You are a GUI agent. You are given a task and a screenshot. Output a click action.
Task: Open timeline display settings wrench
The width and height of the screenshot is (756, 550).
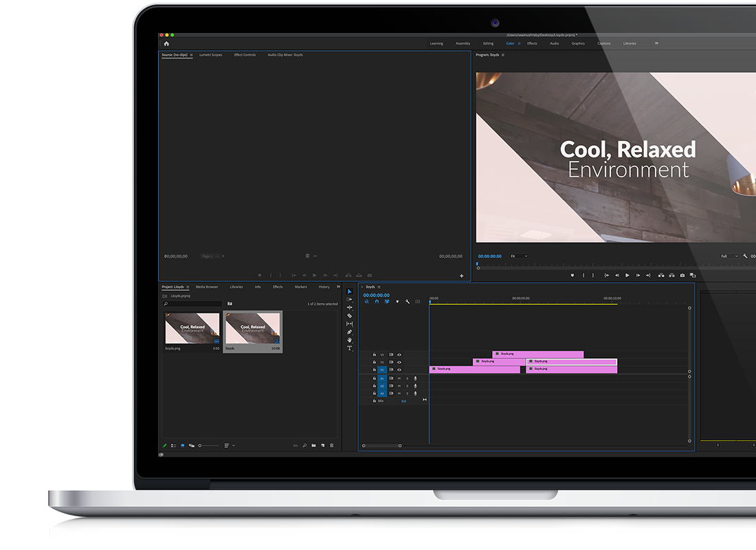408,301
